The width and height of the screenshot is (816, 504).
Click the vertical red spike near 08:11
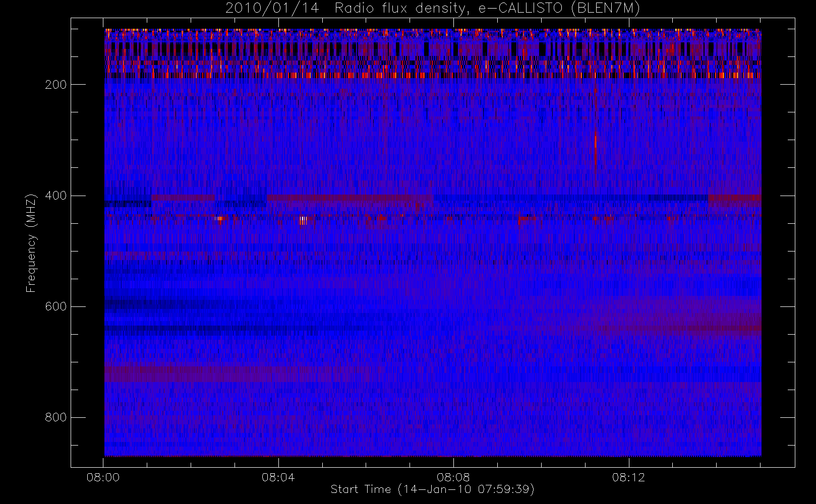596,150
